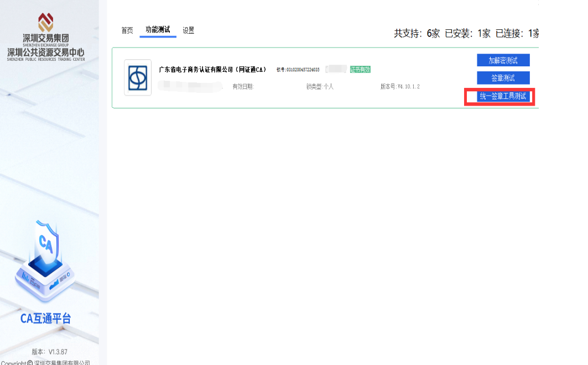Start the 统一签章工具测试 button
Viewport: 588px width, 365px height.
(502, 96)
